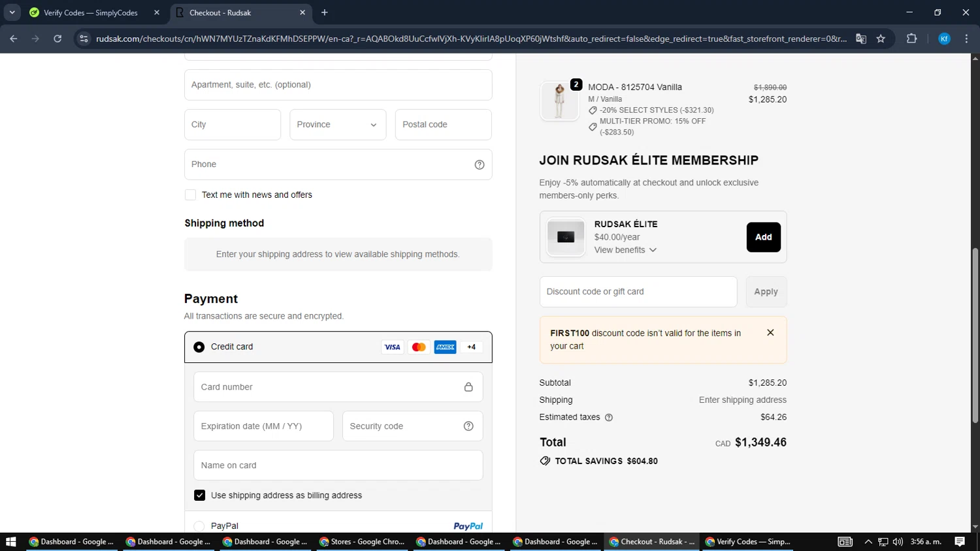Switch to Verify Codes taskbar window

(x=748, y=542)
